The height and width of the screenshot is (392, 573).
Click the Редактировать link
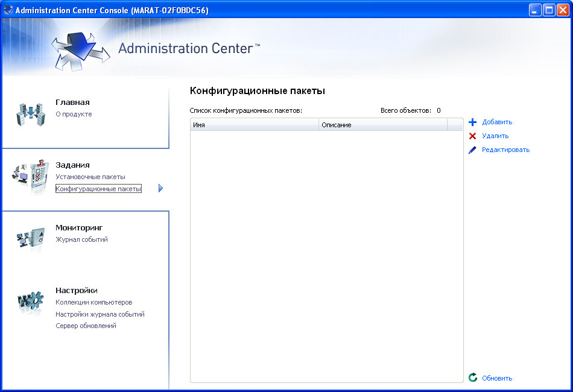pos(506,150)
